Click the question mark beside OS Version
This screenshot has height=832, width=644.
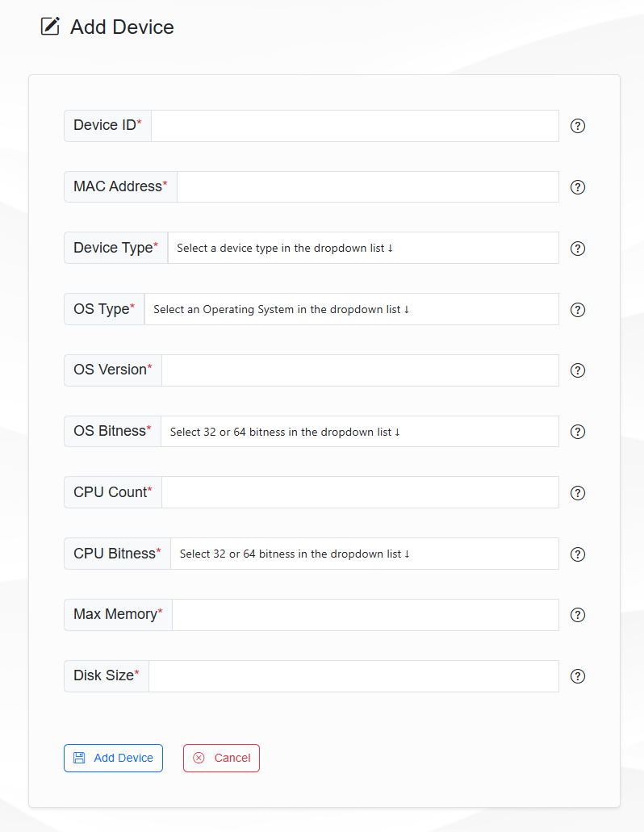click(578, 370)
